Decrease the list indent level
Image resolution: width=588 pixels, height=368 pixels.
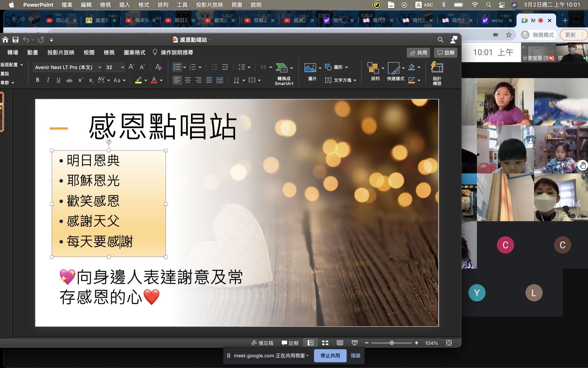(214, 67)
